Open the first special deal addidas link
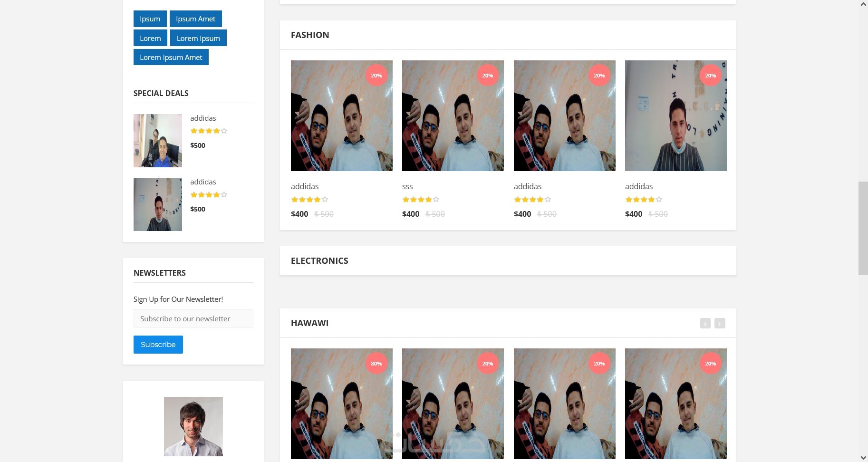The height and width of the screenshot is (462, 868). [203, 118]
